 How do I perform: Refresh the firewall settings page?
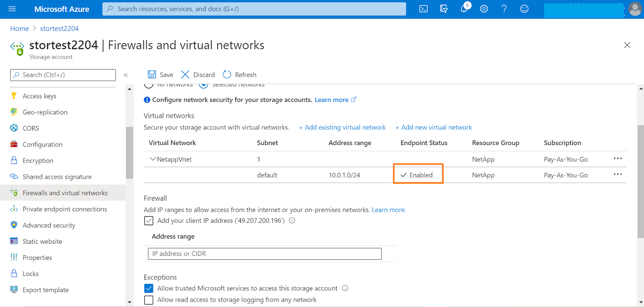pyautogui.click(x=240, y=75)
